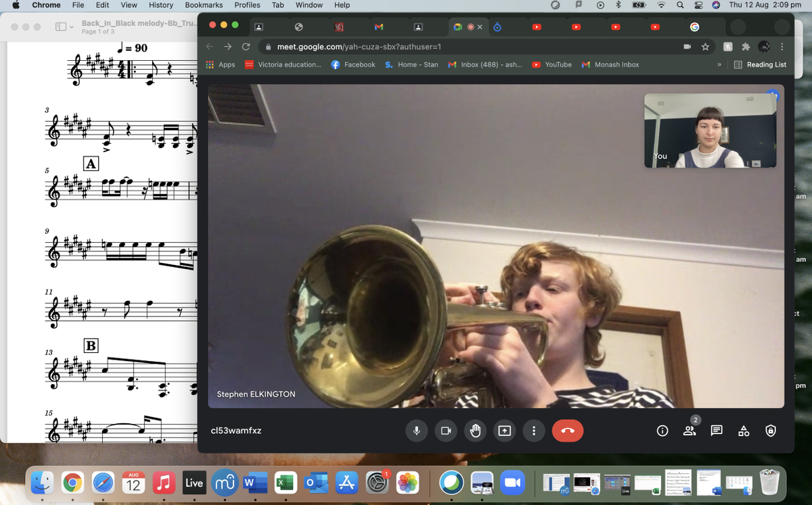The width and height of the screenshot is (812, 505).
Task: Open Facebook bookmark
Action: (x=353, y=65)
